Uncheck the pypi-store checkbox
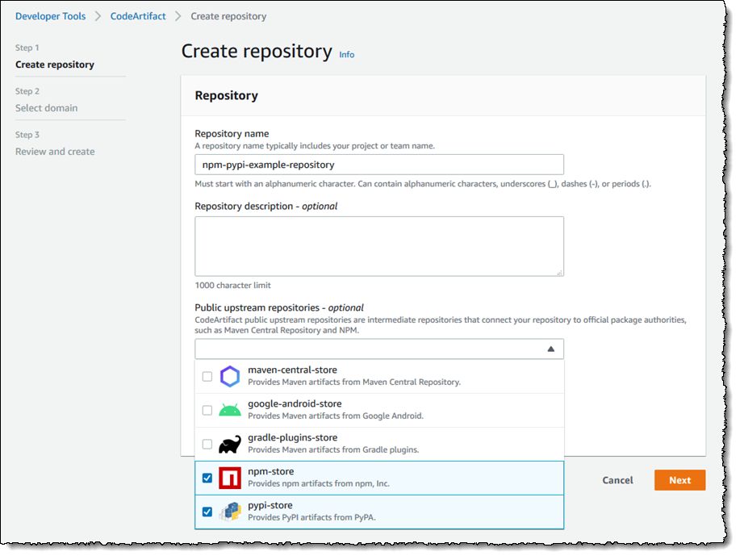 point(207,512)
